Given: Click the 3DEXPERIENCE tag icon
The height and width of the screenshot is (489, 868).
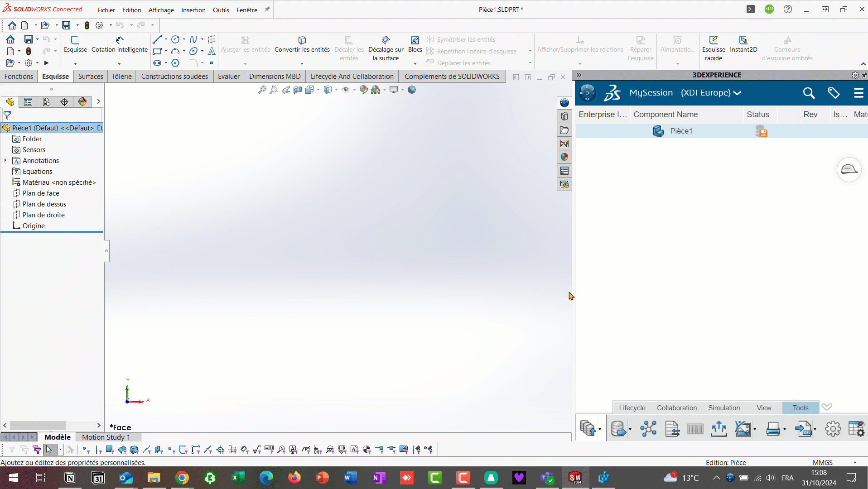Looking at the screenshot, I should [x=834, y=93].
